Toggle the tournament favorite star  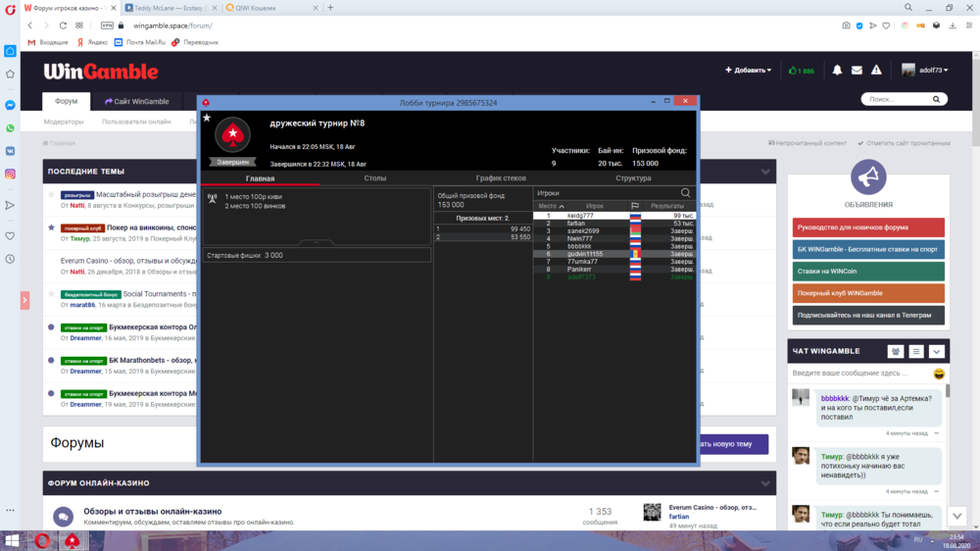pos(206,118)
